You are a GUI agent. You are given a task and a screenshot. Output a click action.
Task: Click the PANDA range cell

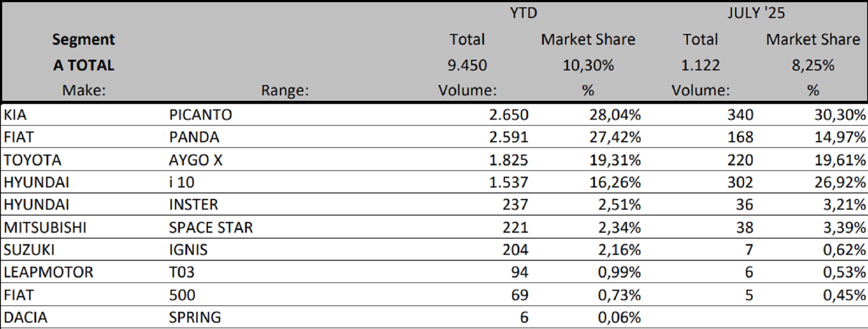pos(194,137)
